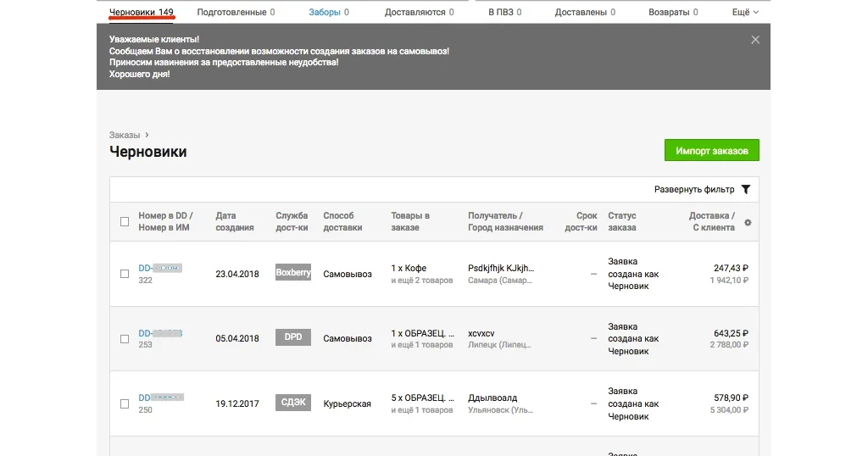Switch to the Подготовленные tab
This screenshot has height=456, width=868.
tap(236, 12)
